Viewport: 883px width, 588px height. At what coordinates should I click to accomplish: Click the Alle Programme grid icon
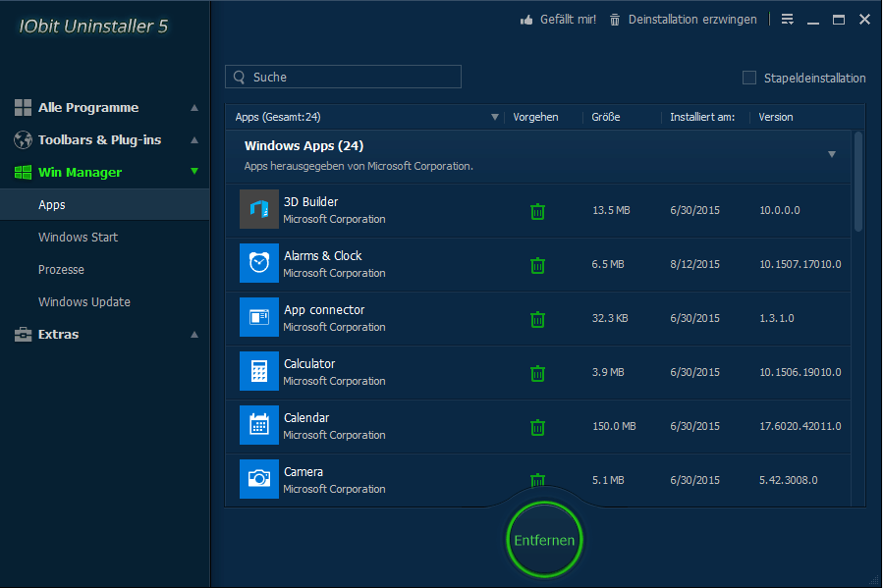[24, 107]
